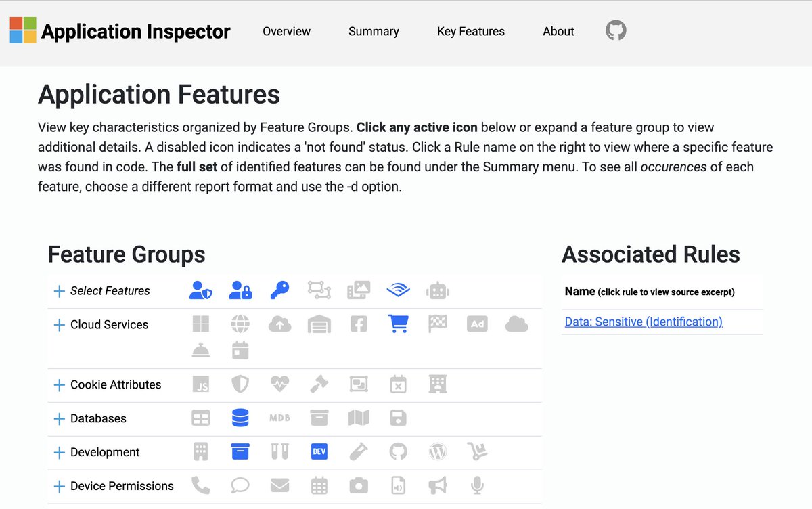Click the photo gallery icon in Select Features
This screenshot has height=509, width=812.
point(359,290)
